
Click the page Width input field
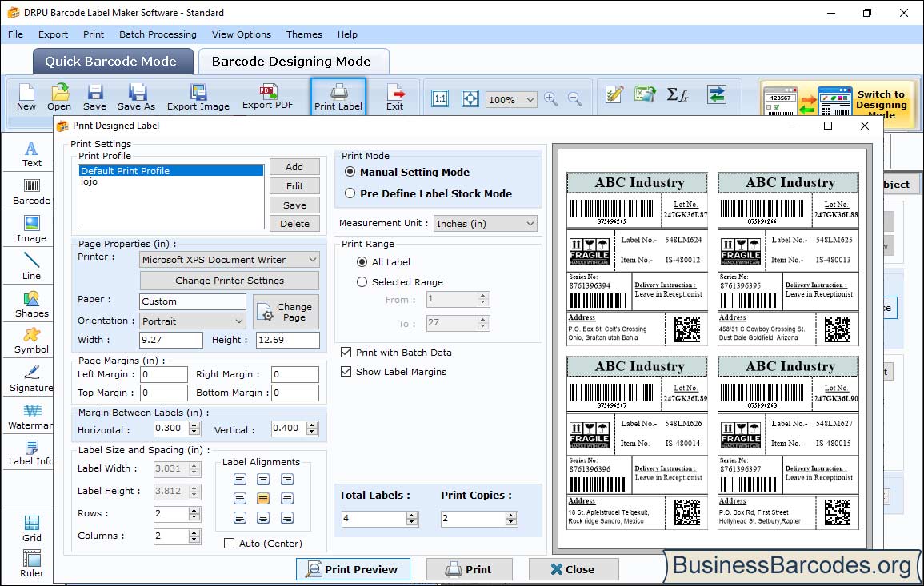click(x=171, y=340)
